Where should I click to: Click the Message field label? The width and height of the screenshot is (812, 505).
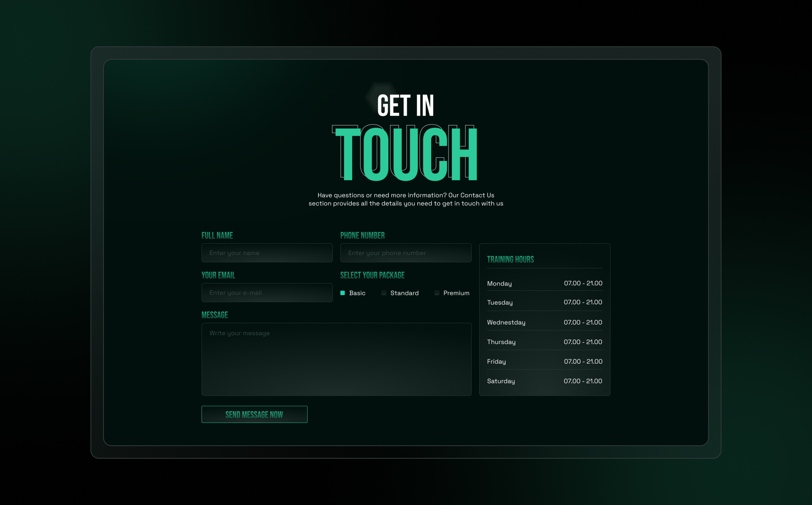pos(215,315)
